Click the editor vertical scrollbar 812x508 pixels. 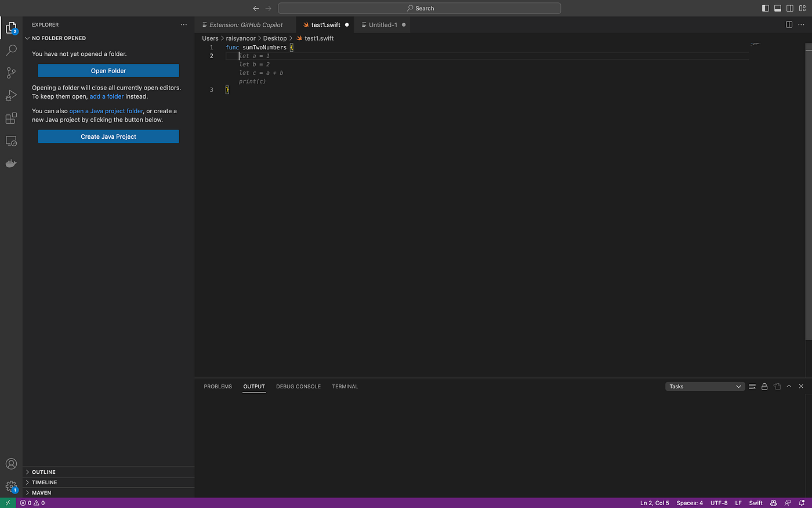(x=809, y=192)
